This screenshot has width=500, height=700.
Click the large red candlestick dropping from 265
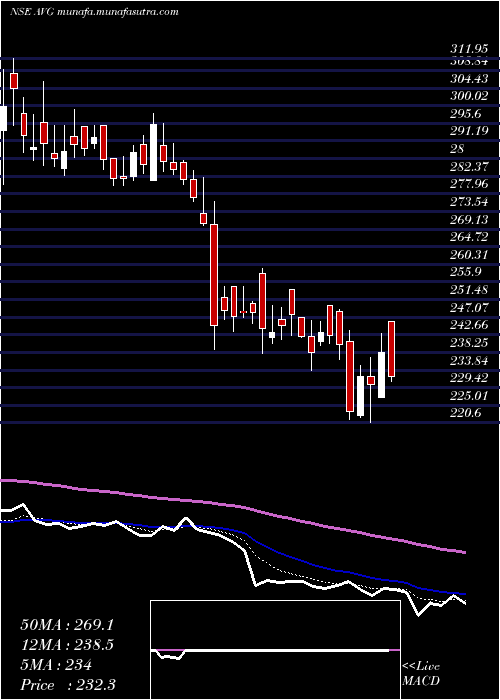coord(214,275)
